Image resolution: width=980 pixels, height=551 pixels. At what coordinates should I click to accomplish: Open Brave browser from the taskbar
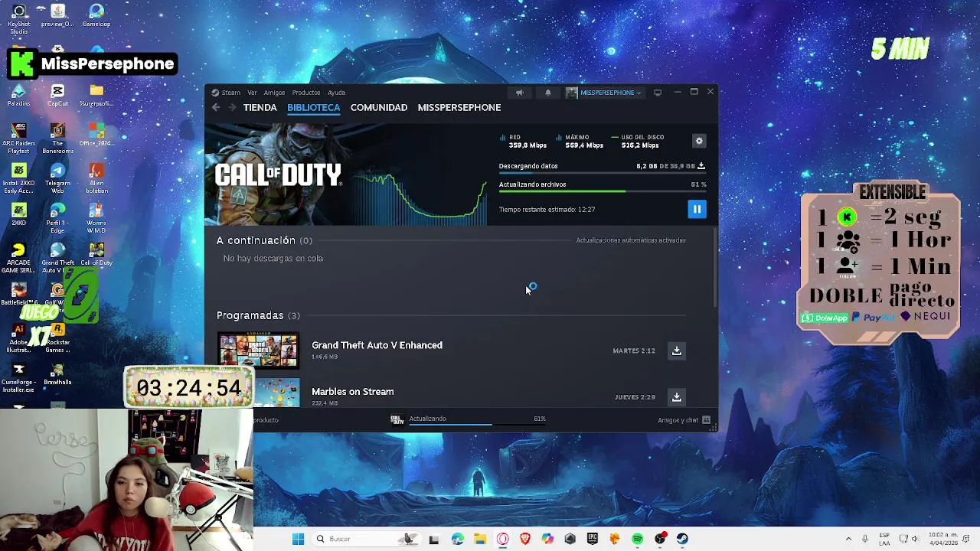click(x=525, y=539)
